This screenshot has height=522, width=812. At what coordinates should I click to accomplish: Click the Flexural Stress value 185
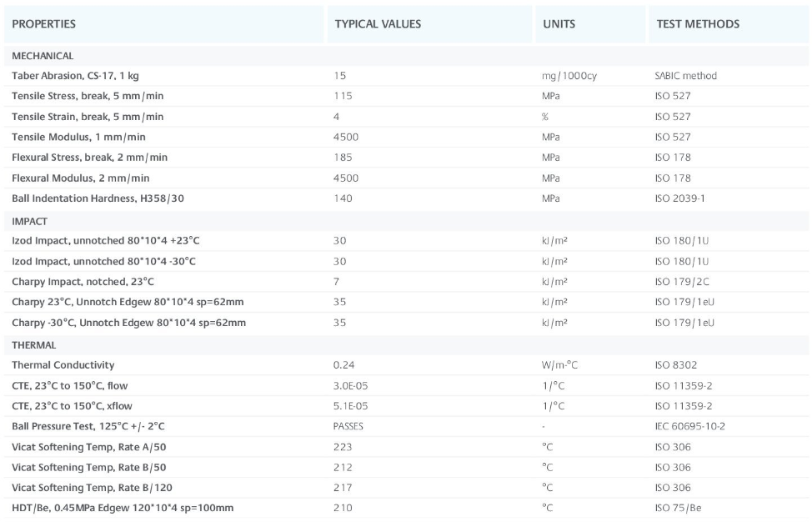pyautogui.click(x=343, y=158)
